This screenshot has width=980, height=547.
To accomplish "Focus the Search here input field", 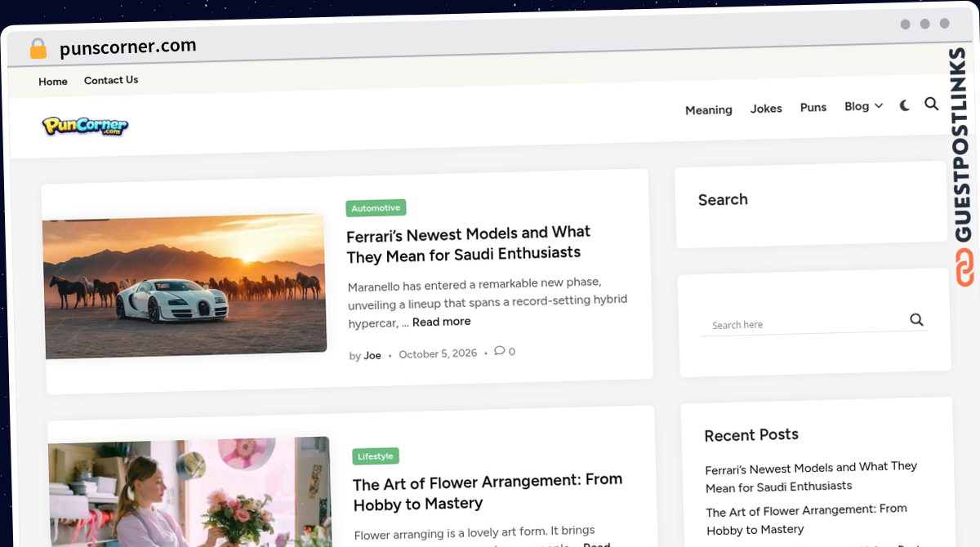I will pos(804,324).
